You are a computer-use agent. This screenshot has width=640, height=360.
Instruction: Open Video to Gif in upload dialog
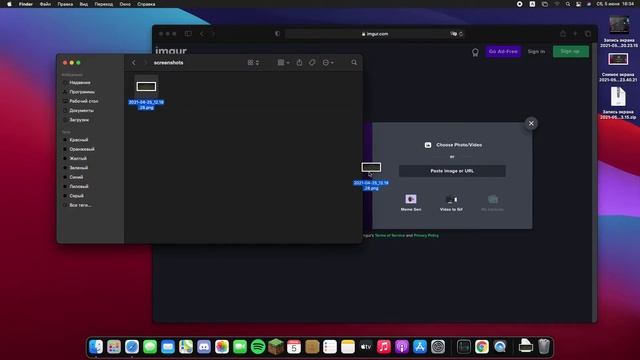pos(451,202)
